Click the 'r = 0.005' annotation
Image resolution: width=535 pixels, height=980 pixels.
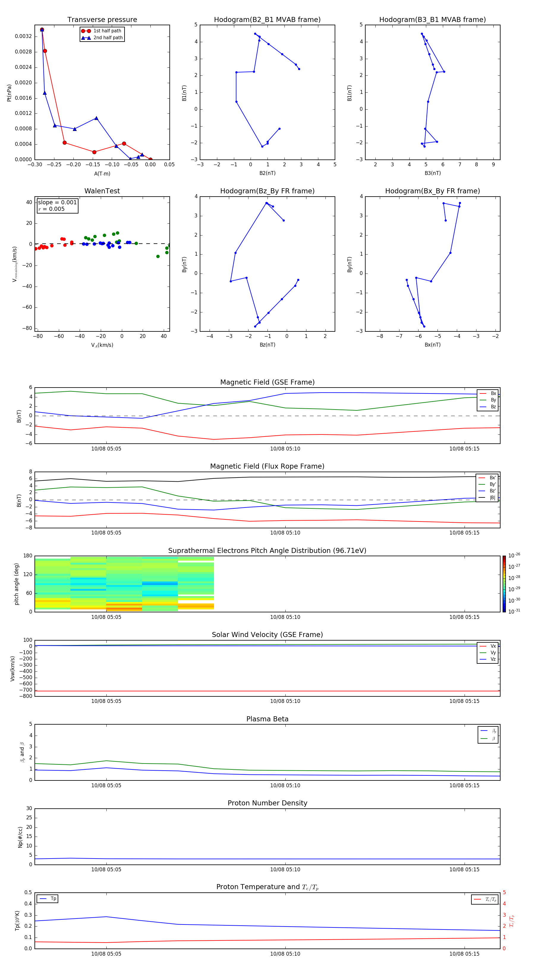point(51,209)
